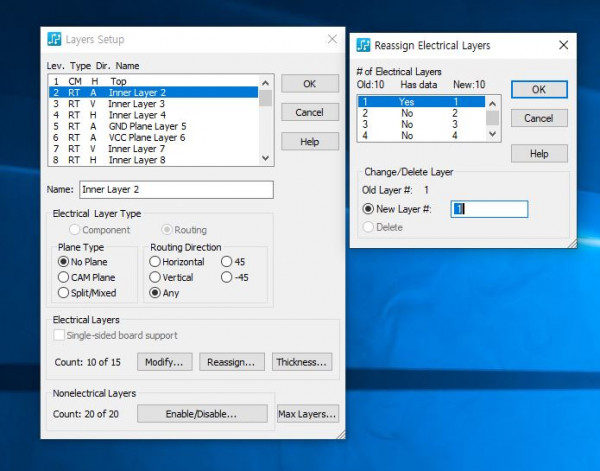
Task: Click the Max Layers... button
Action: coord(307,413)
